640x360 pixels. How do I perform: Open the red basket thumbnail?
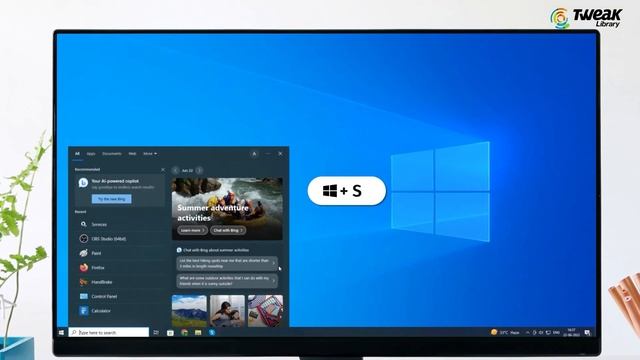[x=265, y=311]
